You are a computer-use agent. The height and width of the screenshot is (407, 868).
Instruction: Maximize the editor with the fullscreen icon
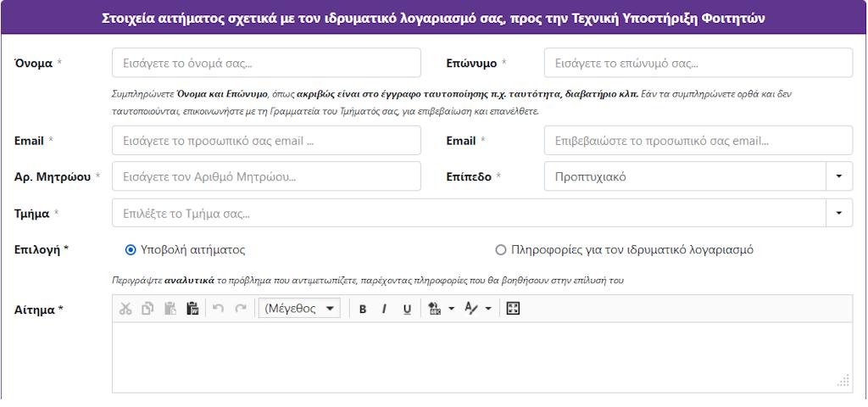pos(513,309)
